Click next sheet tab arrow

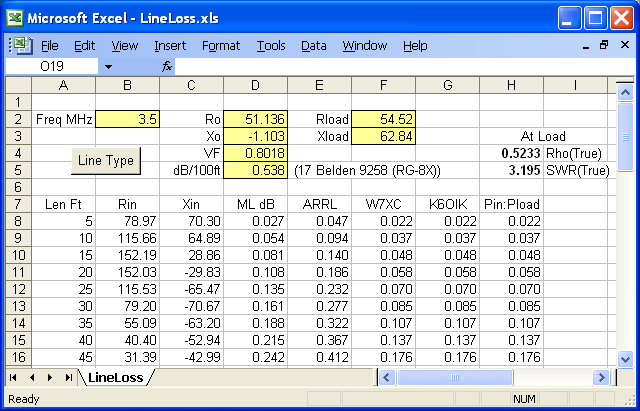(50, 377)
